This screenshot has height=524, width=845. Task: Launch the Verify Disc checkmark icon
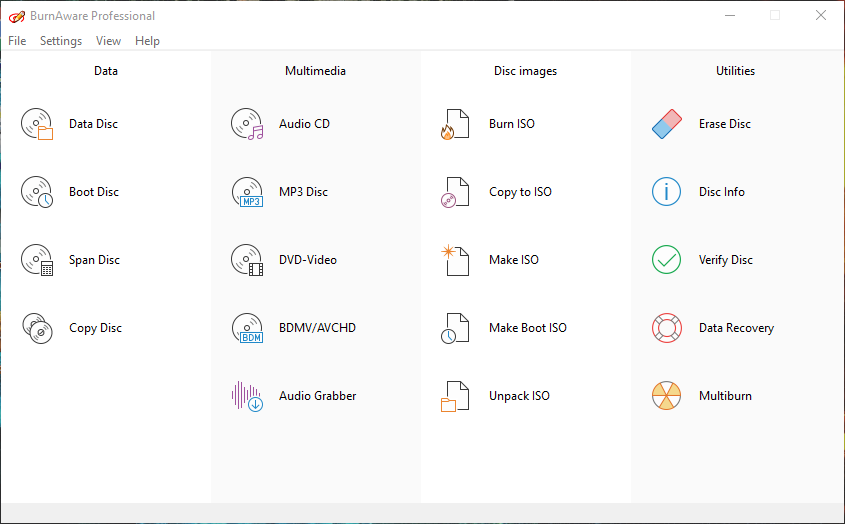point(667,260)
